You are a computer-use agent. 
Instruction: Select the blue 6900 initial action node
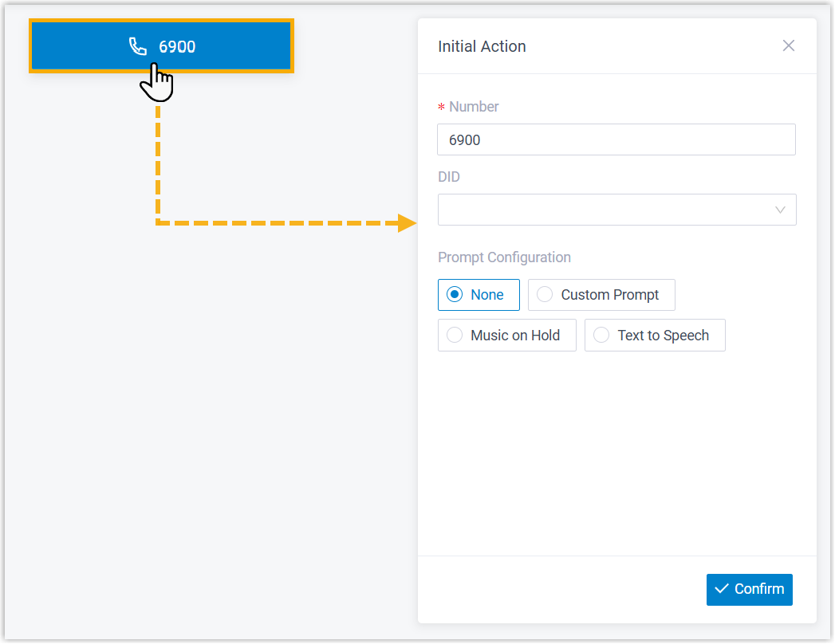[x=223, y=46]
